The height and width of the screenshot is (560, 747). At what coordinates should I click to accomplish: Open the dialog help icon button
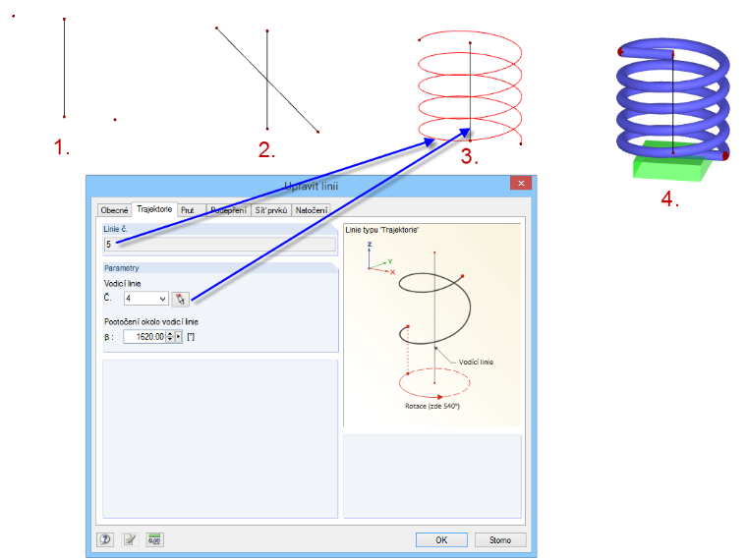pos(105,539)
